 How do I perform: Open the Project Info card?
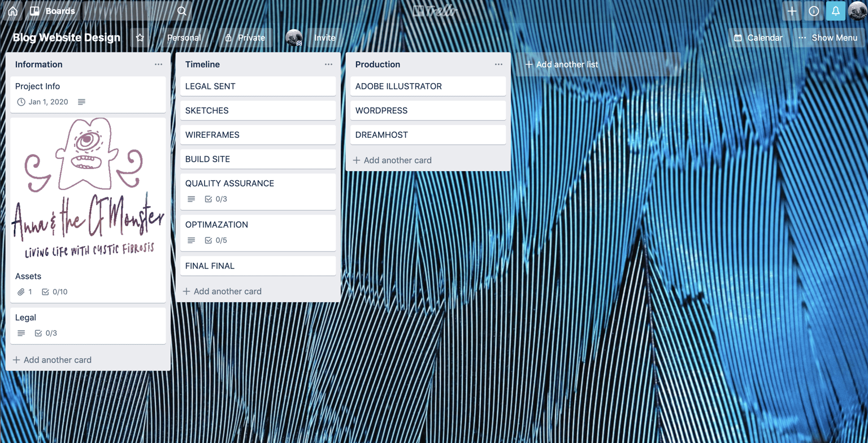pos(88,94)
